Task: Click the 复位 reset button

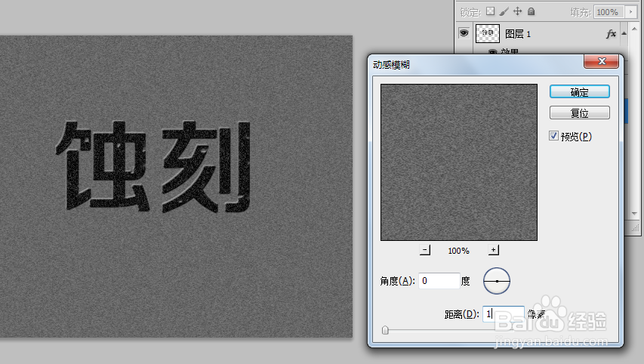Action: pos(580,113)
